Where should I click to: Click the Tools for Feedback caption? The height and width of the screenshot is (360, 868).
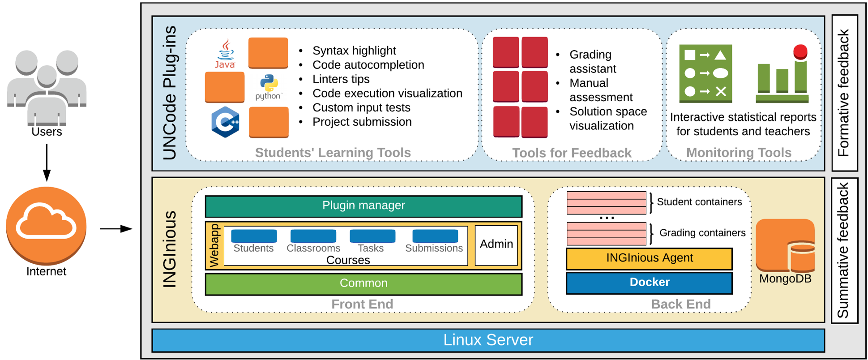572,153
